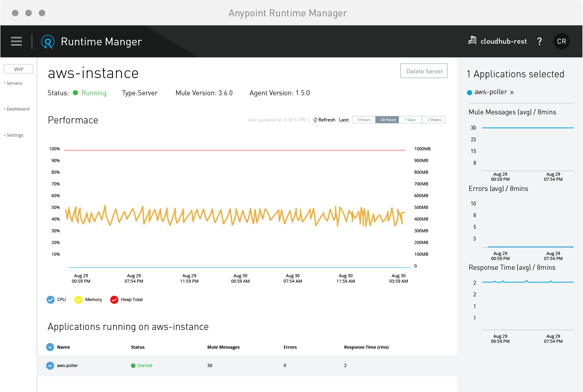Click the Response Time value 2 cell
The width and height of the screenshot is (583, 392).
tap(345, 366)
